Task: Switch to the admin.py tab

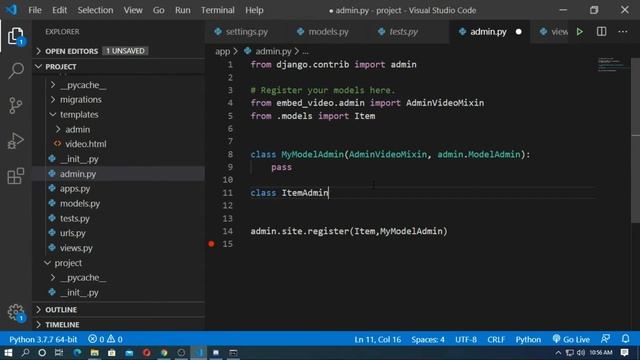Action: click(488, 32)
